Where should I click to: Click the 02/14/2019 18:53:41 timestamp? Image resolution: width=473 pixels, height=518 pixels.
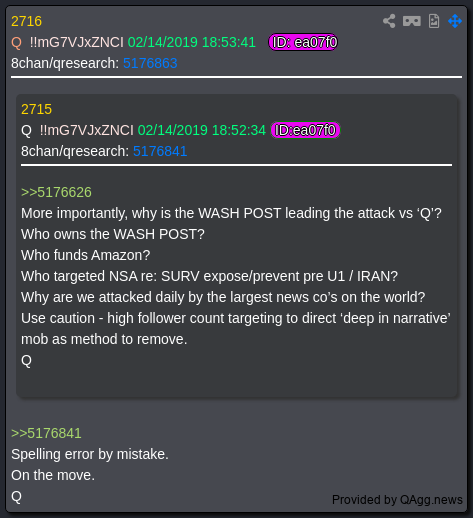[192, 42]
